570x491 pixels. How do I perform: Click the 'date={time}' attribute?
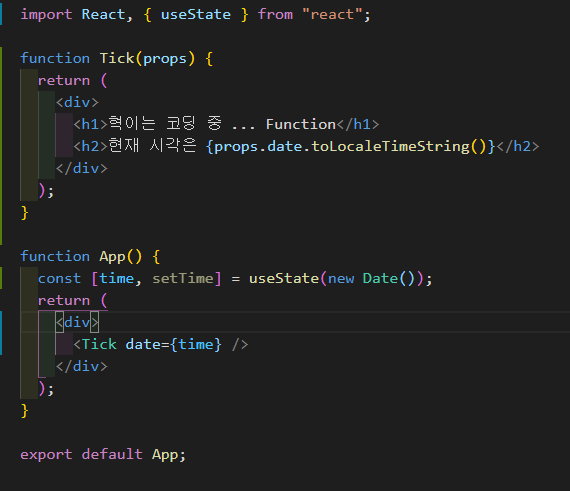pyautogui.click(x=173, y=345)
